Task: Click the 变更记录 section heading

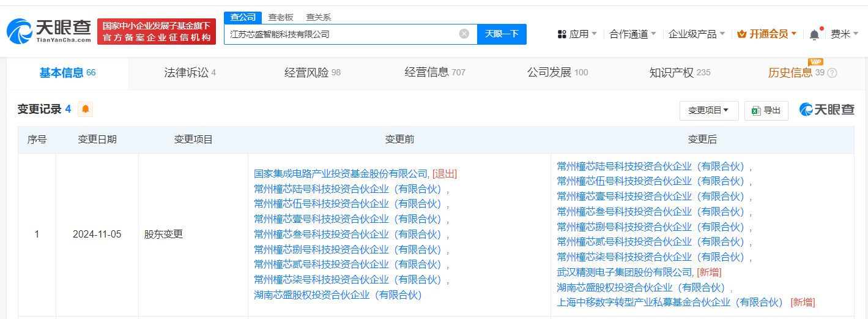Action: tap(40, 110)
